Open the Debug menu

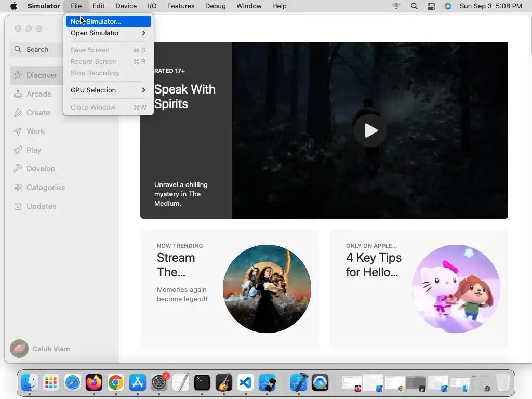(216, 6)
